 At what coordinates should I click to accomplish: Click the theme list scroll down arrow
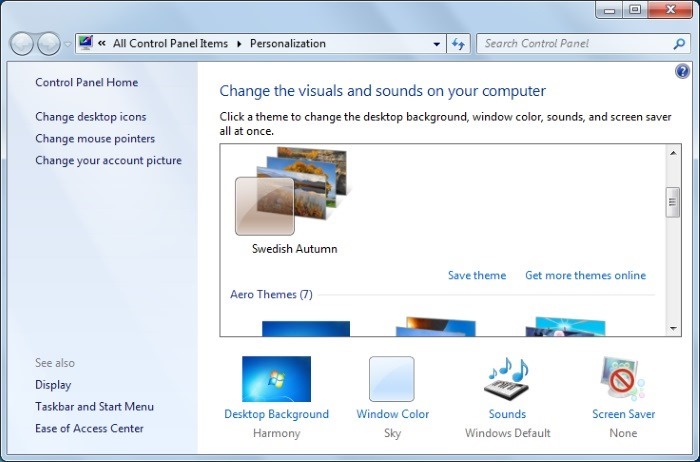click(673, 329)
